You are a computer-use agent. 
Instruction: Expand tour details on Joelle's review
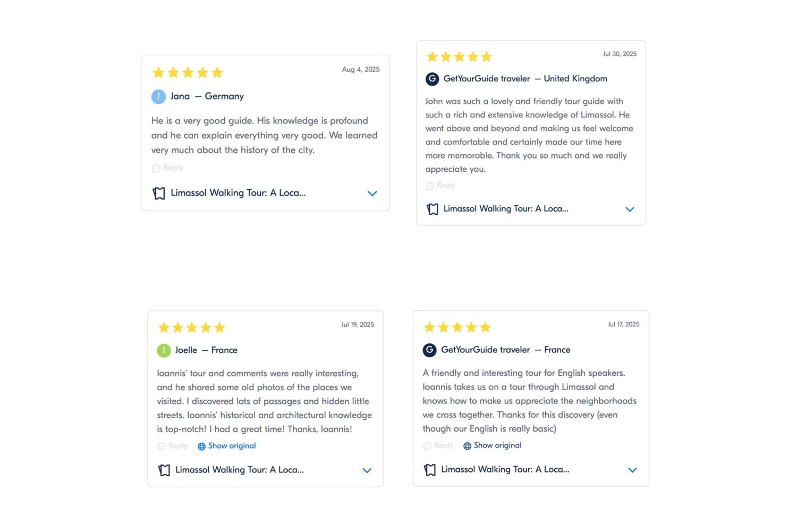click(x=367, y=470)
